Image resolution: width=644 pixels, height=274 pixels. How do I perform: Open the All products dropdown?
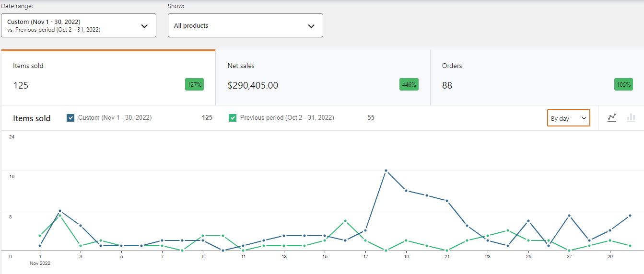coord(246,25)
